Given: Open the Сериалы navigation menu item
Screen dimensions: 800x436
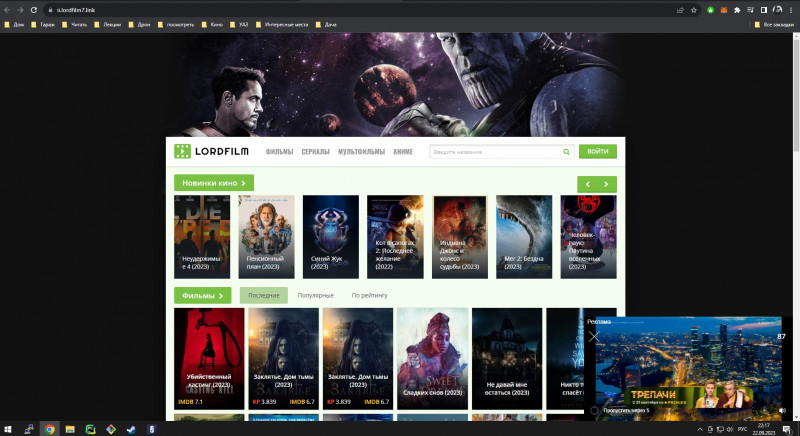Looking at the screenshot, I should pyautogui.click(x=315, y=152).
